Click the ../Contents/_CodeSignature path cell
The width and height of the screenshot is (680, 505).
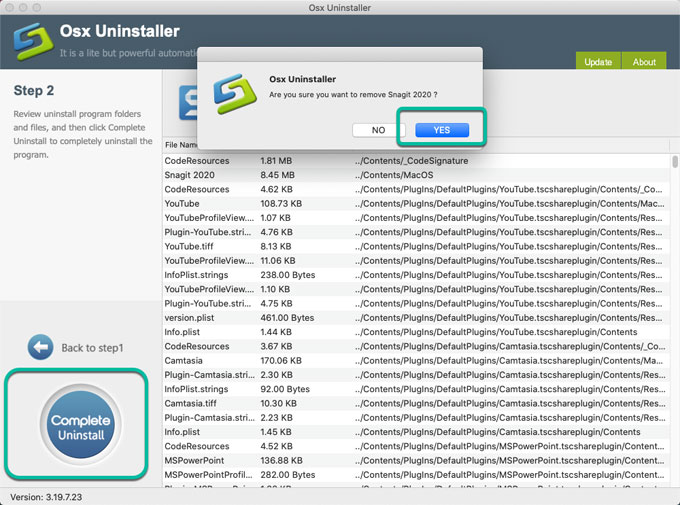click(x=411, y=161)
